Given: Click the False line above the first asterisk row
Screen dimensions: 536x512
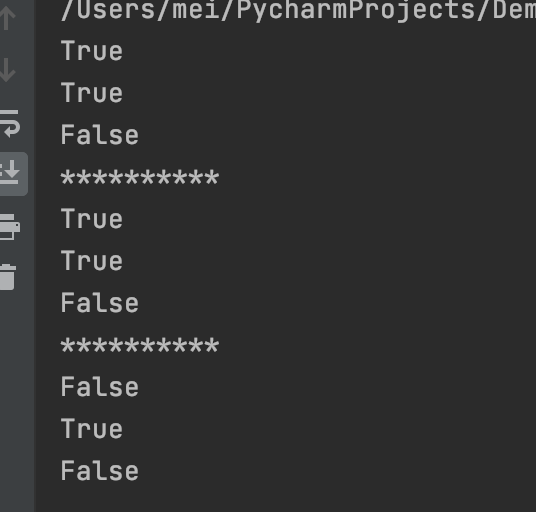Looking at the screenshot, I should point(100,135).
